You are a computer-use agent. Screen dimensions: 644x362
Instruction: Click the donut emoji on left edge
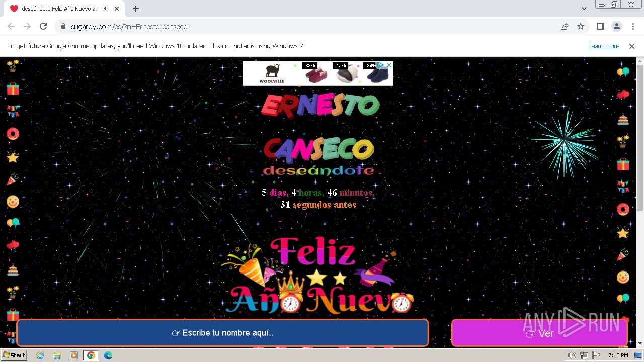(13, 133)
